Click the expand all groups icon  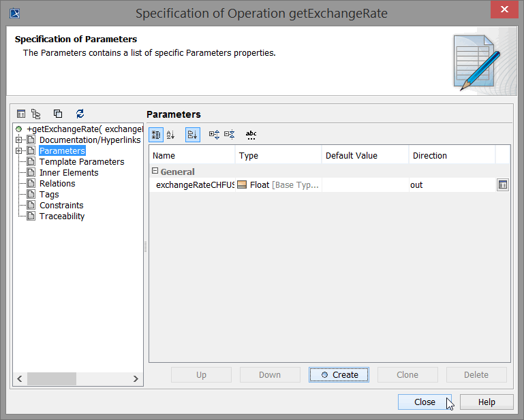(214, 135)
